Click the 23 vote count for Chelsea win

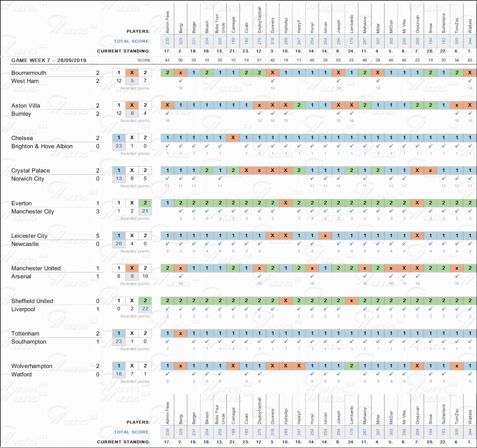click(119, 146)
